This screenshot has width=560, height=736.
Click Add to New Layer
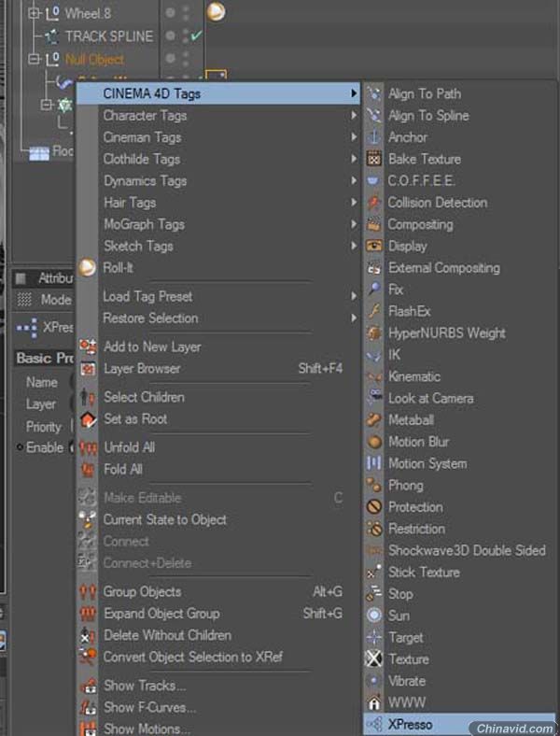218,347
